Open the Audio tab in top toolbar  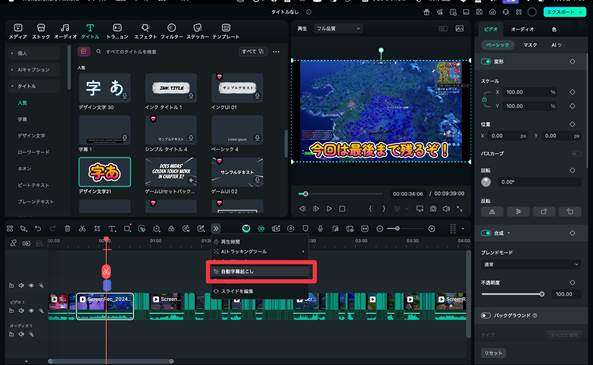(65, 31)
